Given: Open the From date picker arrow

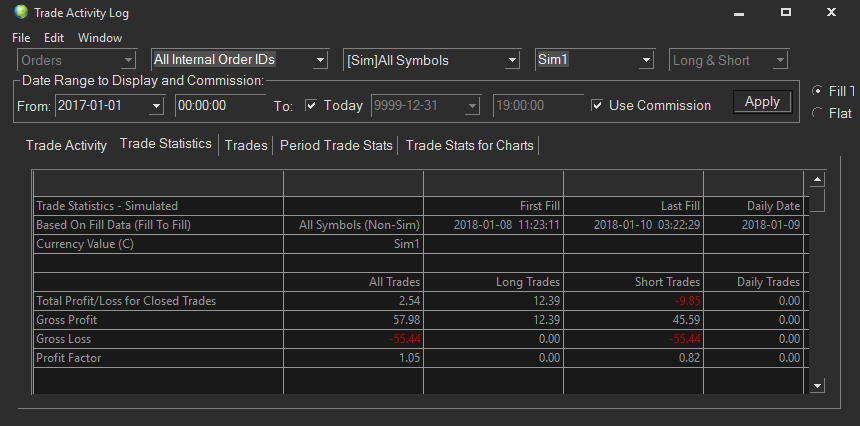Looking at the screenshot, I should (156, 106).
